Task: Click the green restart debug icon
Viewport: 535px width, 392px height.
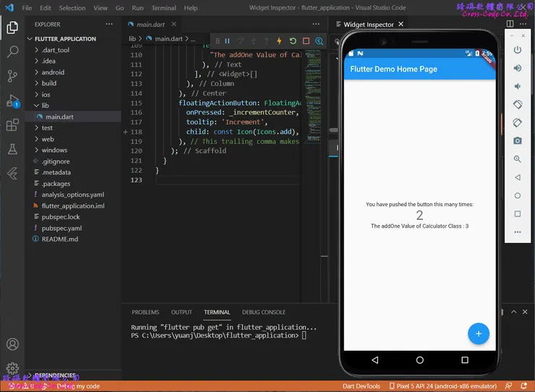Action: pyautogui.click(x=293, y=41)
